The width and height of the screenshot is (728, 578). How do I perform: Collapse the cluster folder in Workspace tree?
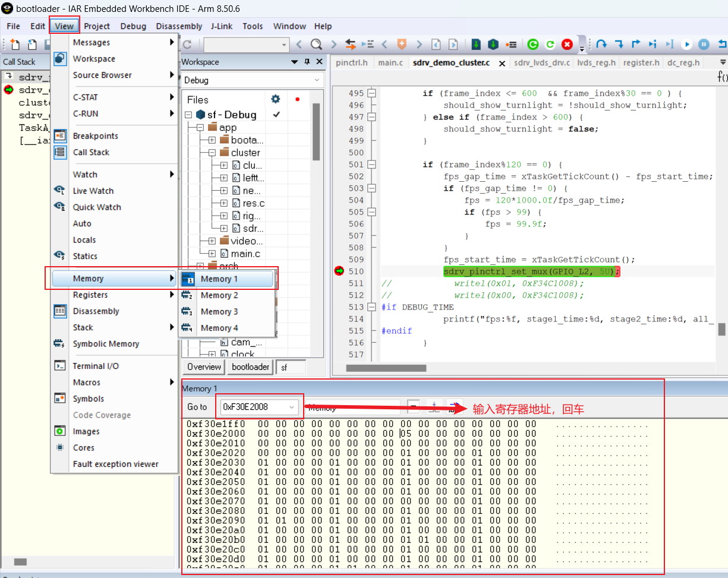click(212, 153)
